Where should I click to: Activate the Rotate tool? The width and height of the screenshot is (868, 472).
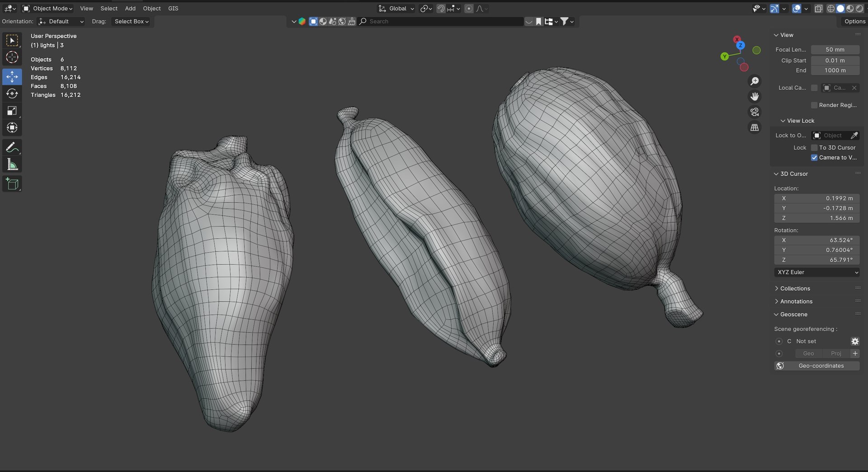[12, 94]
